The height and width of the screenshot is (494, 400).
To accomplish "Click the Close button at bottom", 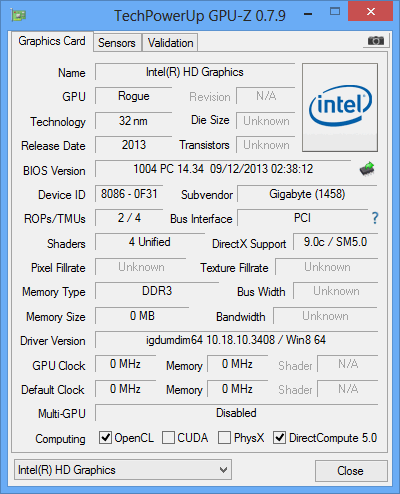I will [351, 471].
